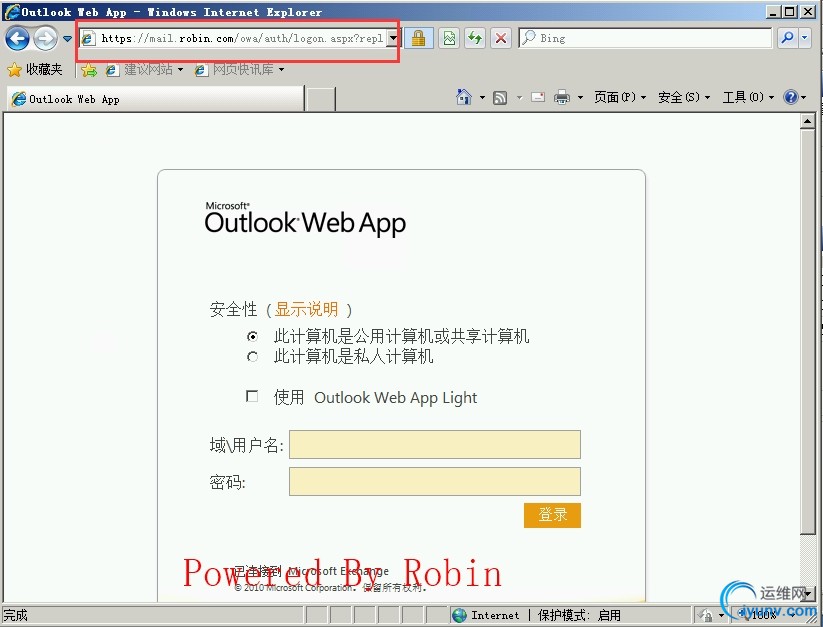The width and height of the screenshot is (823, 627).
Task: Click the compatibility view icon
Action: pos(449,38)
